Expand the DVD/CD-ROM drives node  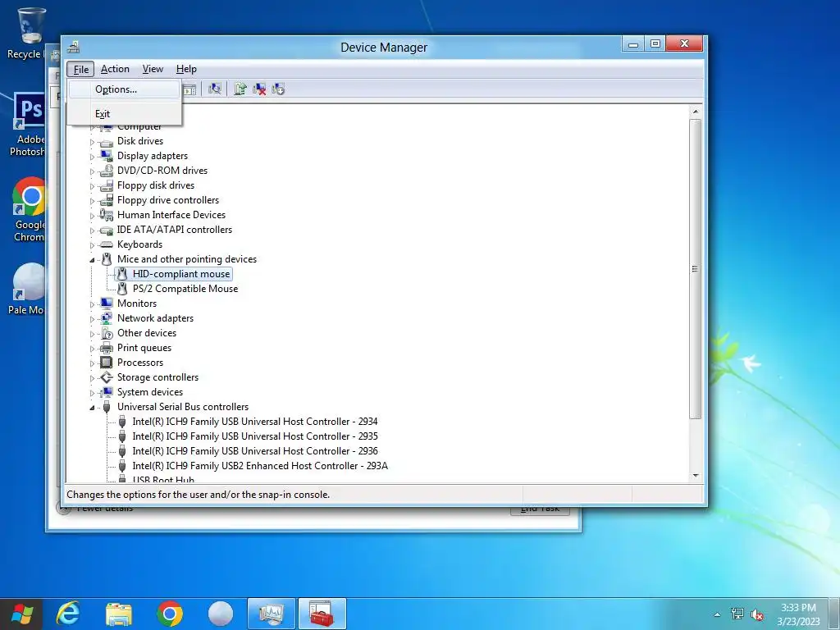tap(92, 171)
